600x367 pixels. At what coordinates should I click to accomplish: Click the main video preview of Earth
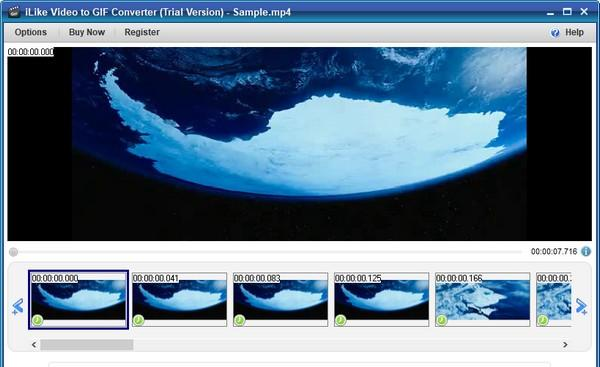coord(299,144)
